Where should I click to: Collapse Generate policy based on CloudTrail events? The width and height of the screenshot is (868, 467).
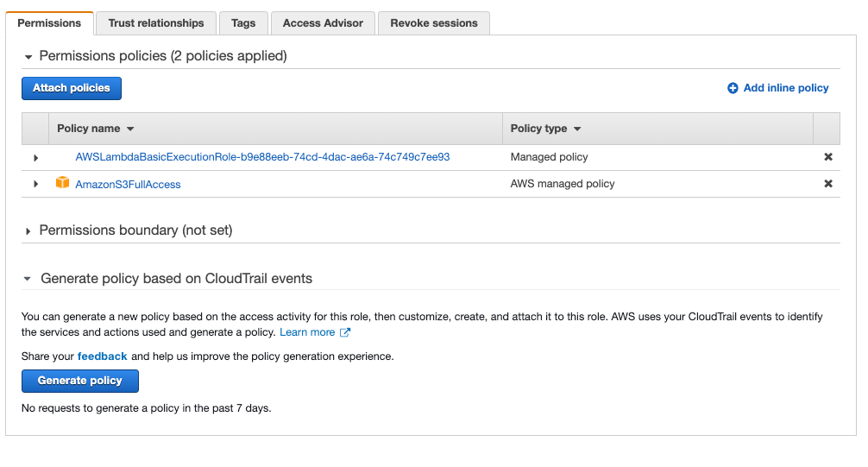point(28,280)
